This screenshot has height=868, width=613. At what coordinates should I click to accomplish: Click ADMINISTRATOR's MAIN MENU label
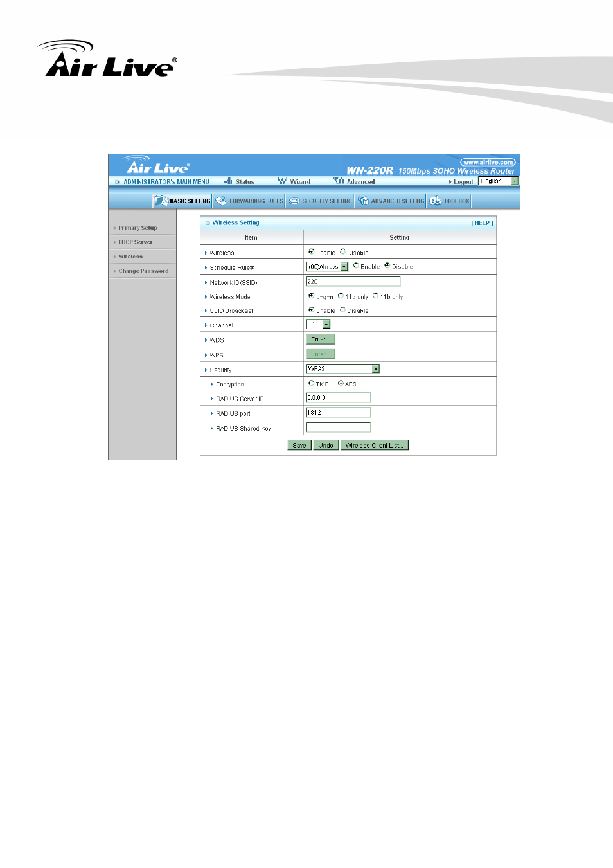coord(166,182)
